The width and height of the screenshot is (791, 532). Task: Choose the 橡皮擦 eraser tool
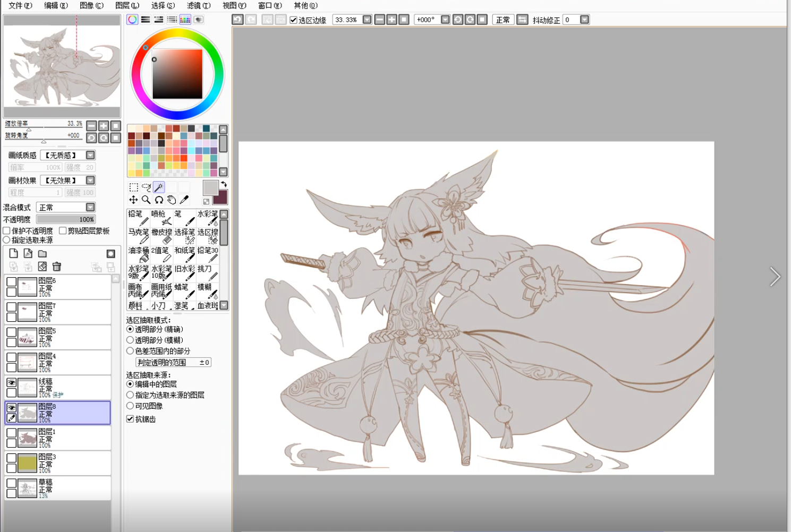click(161, 236)
